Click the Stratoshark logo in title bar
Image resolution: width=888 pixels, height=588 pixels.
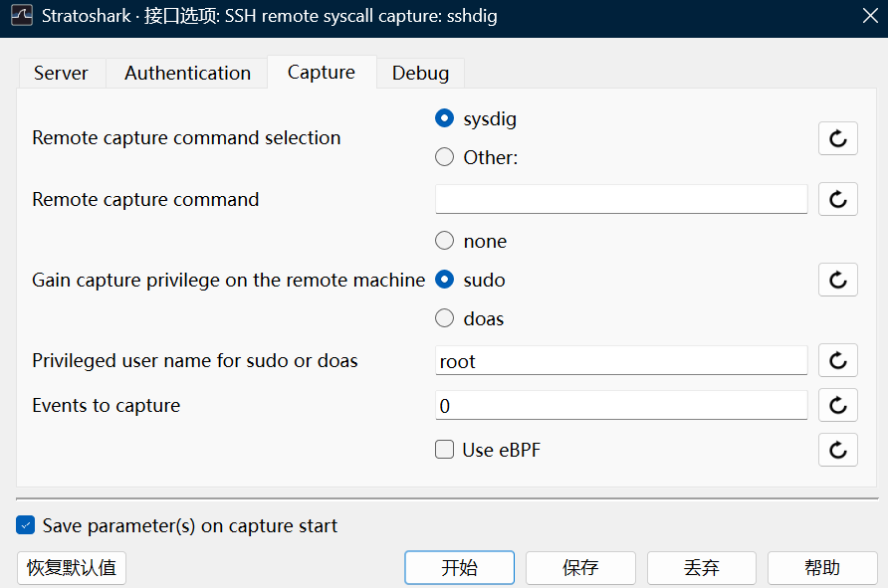(x=22, y=15)
